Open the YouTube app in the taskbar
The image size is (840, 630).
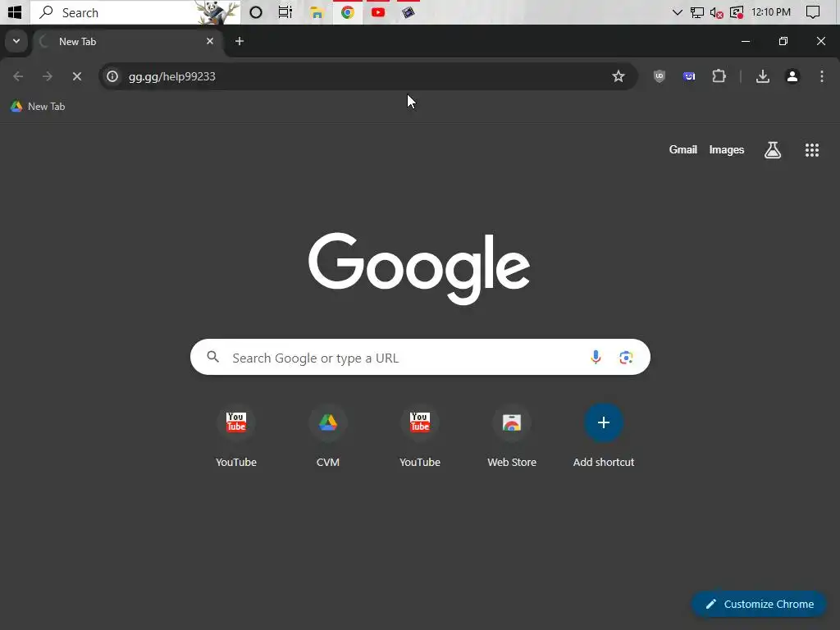[378, 11]
